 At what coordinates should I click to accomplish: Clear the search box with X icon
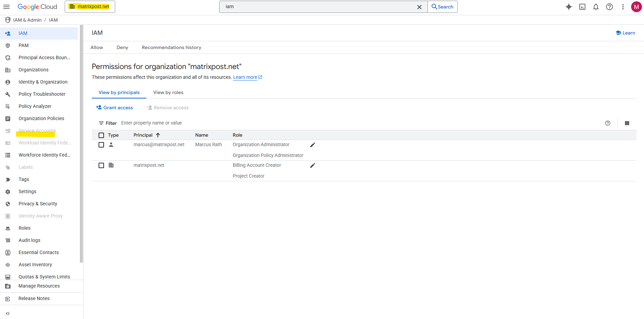point(419,7)
